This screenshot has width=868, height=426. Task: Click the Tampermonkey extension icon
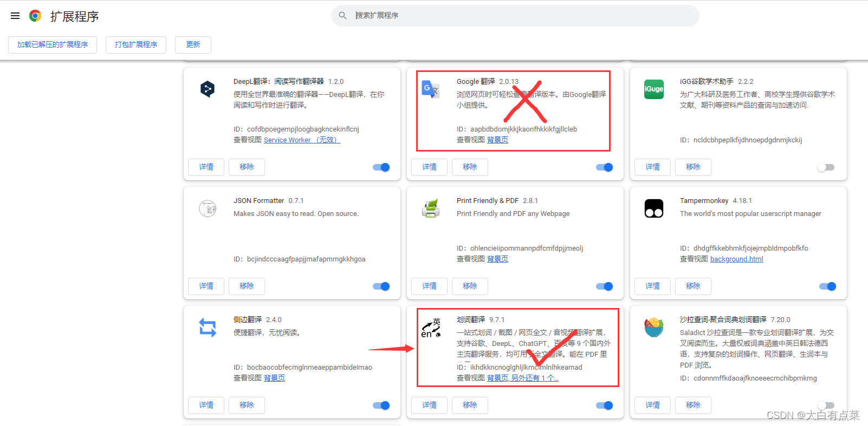[x=654, y=208]
